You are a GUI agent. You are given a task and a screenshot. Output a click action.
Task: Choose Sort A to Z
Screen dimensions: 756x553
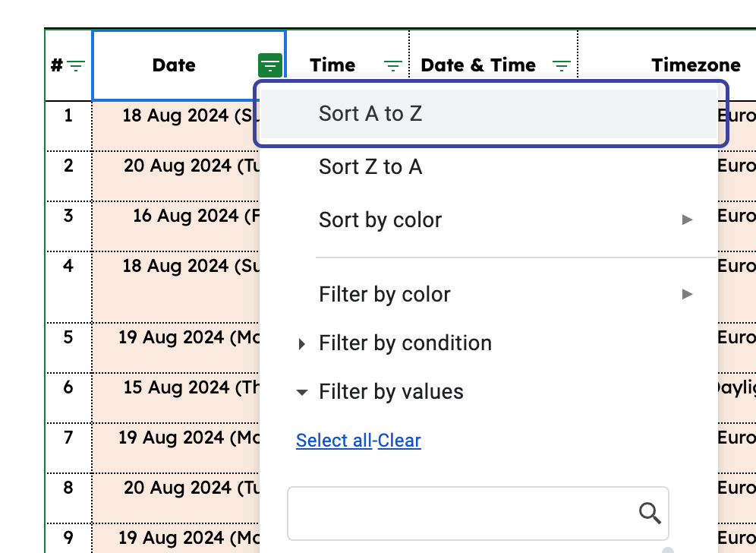pos(370,114)
